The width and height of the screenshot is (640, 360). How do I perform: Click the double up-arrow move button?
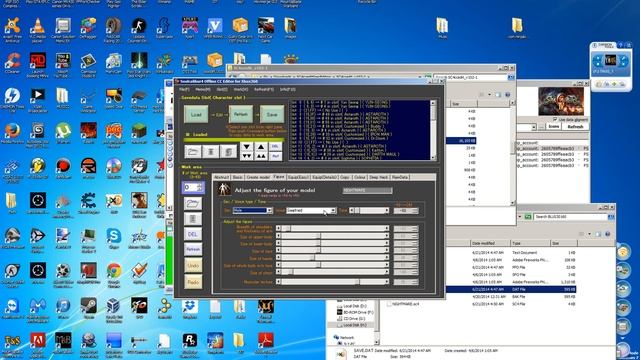pyautogui.click(x=261, y=156)
